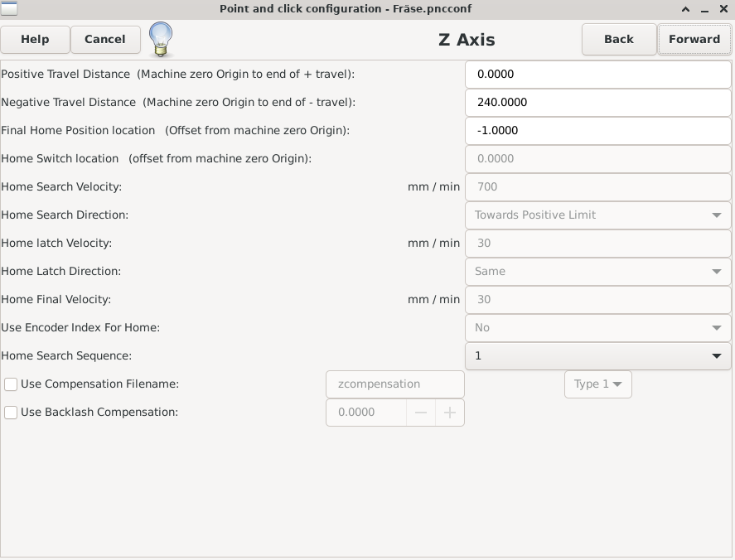Close the Point and click configuration window
This screenshot has height=560, width=735.
[723, 9]
